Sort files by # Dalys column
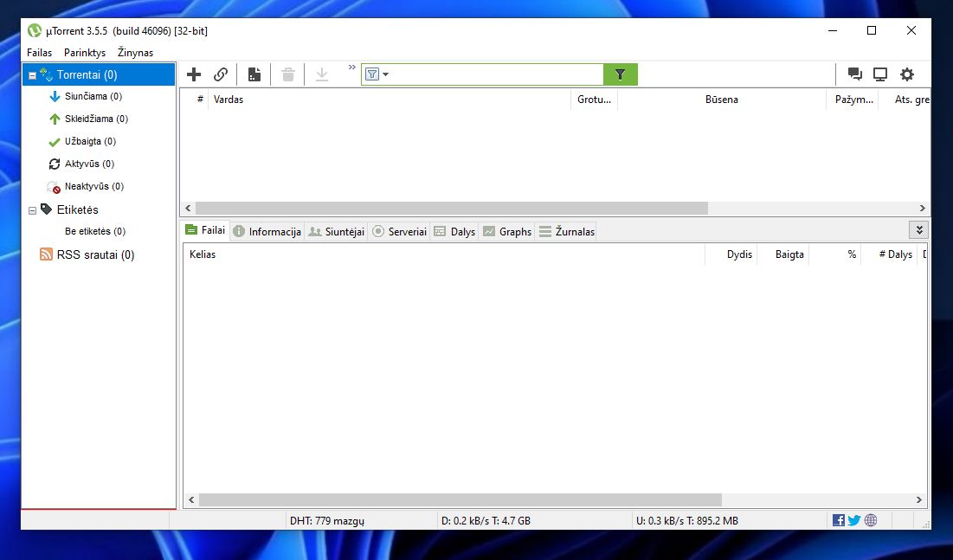 coord(889,254)
